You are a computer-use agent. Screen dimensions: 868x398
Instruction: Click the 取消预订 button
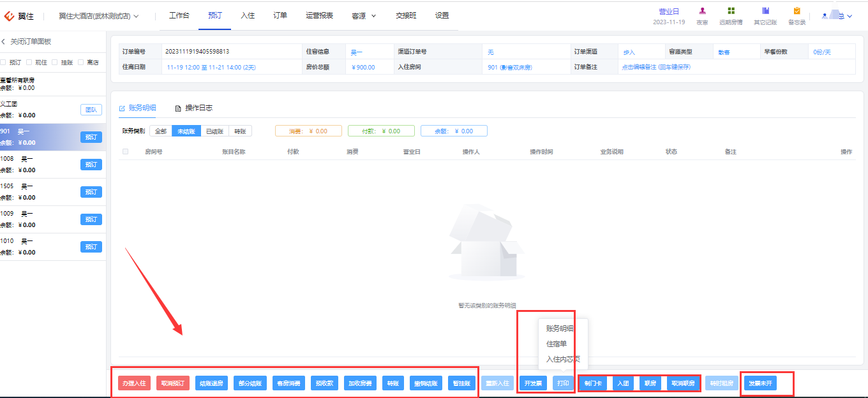[173, 383]
